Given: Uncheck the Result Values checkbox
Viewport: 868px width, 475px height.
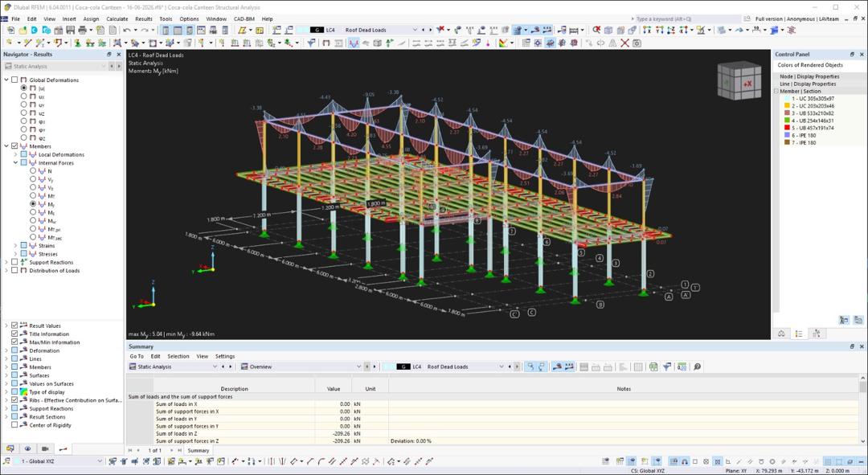Looking at the screenshot, I should (x=15, y=326).
